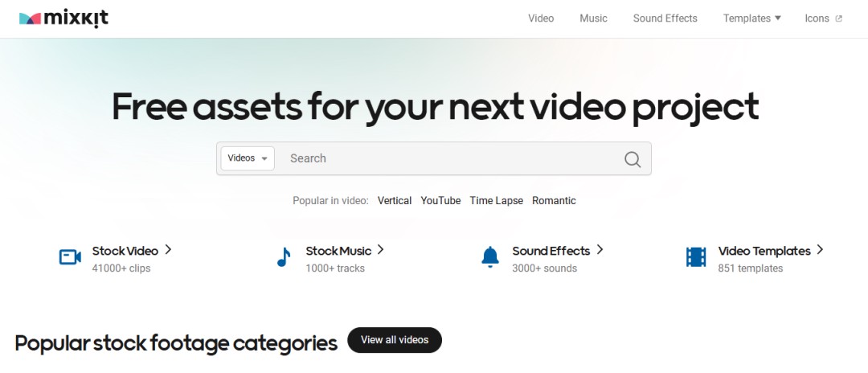868x373 pixels.
Task: Open the Sound Effects nav item
Action: point(665,18)
